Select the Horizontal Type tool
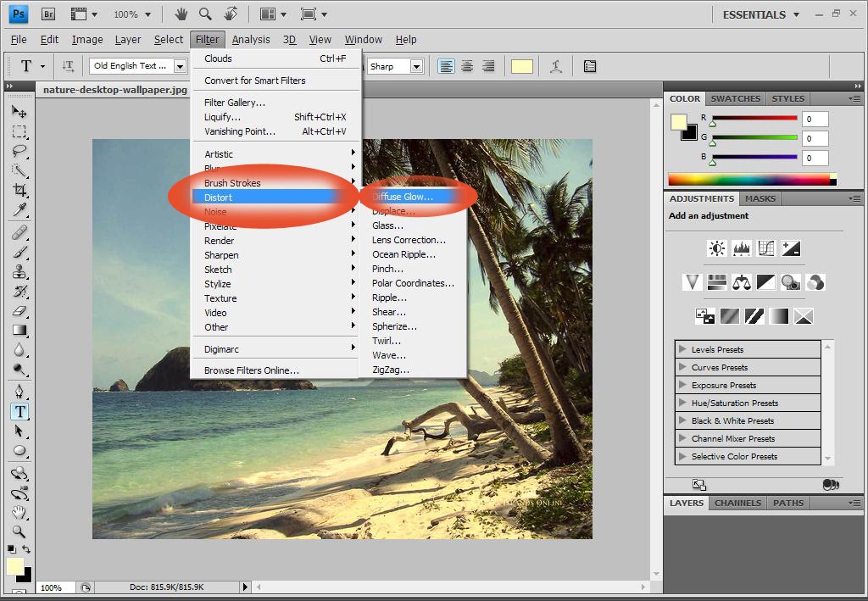This screenshot has width=868, height=601. pos(19,411)
